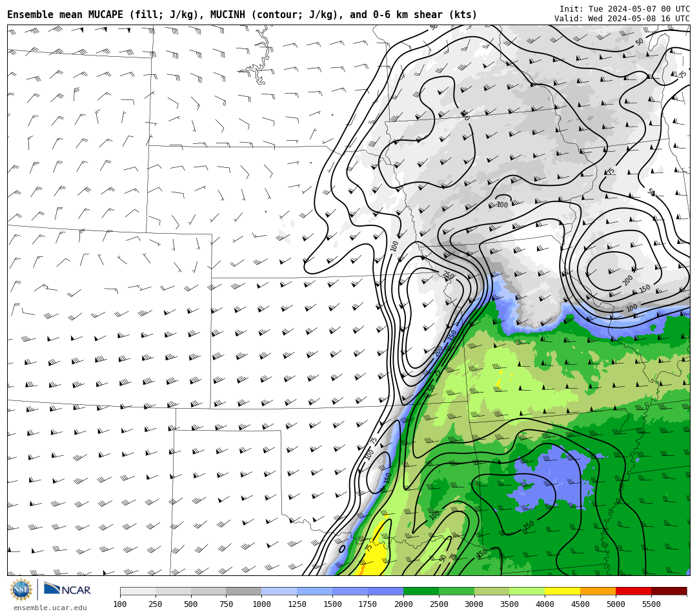This screenshot has height=616, width=697.
Task: Click the colorbar tick label 5500
Action: [651, 604]
